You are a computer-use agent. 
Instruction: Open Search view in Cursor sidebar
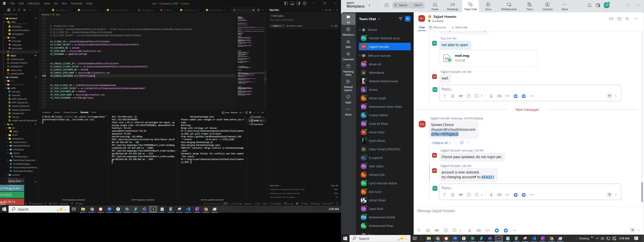[14, 10]
